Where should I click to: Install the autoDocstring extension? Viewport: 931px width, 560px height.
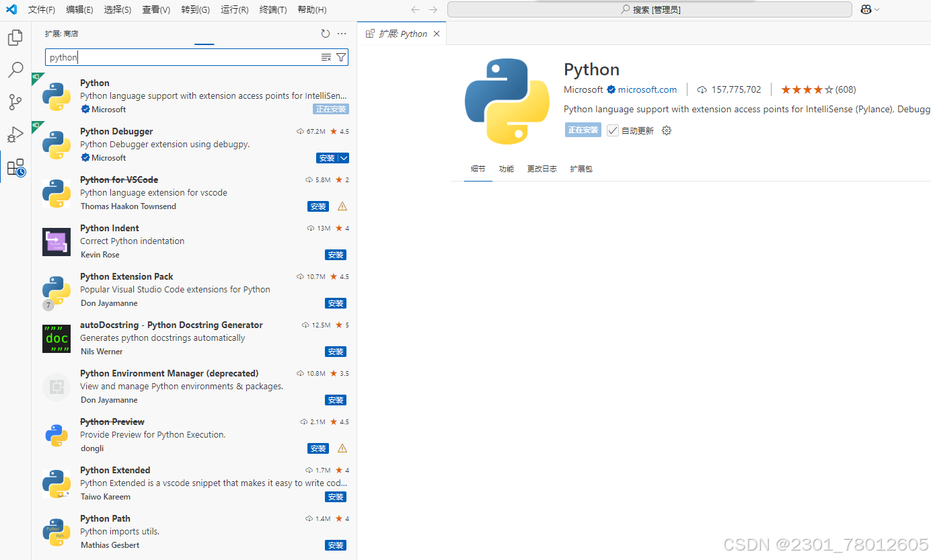[x=336, y=352]
